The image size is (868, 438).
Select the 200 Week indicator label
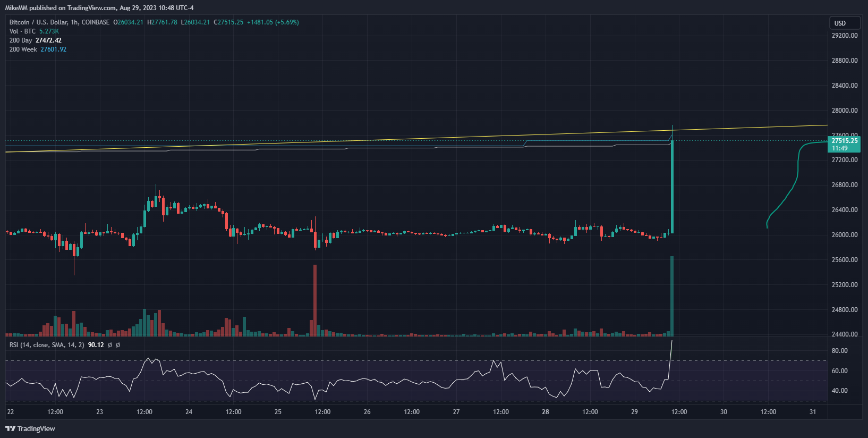23,49
